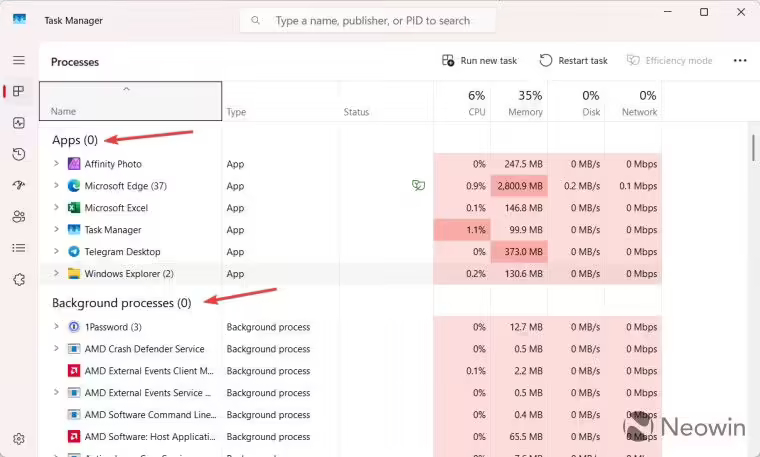
Task: Click the search box in title bar
Action: (368, 20)
